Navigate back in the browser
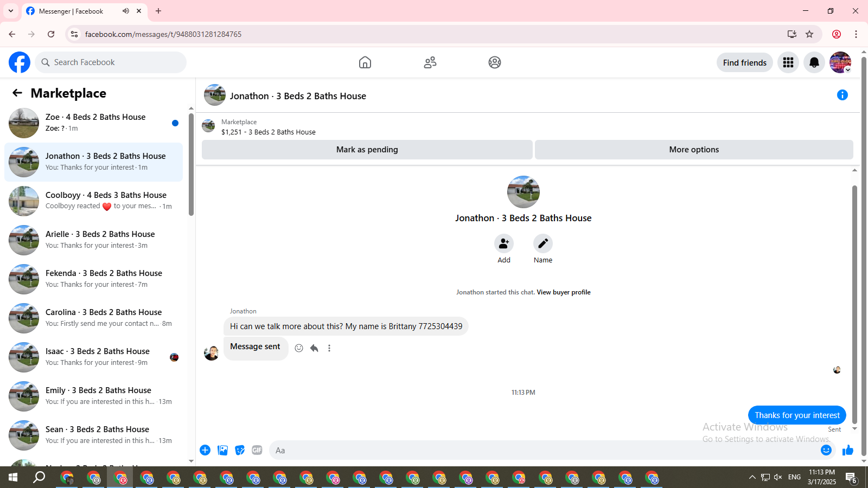 click(12, 34)
